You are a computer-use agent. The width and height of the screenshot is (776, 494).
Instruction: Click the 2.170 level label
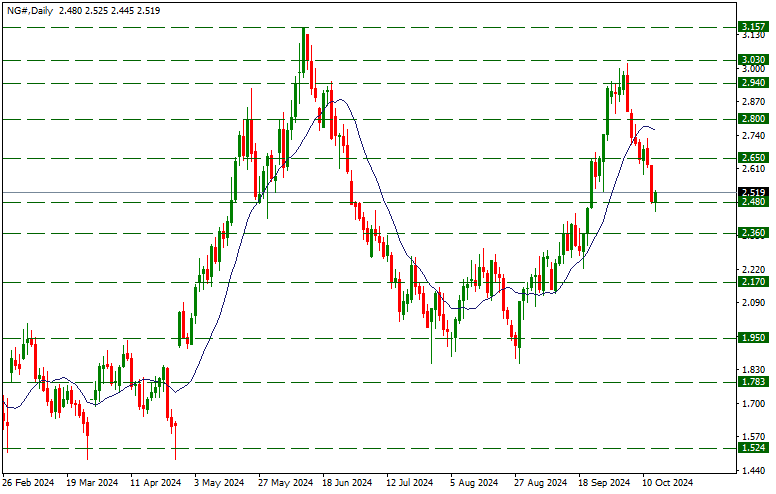(x=753, y=282)
